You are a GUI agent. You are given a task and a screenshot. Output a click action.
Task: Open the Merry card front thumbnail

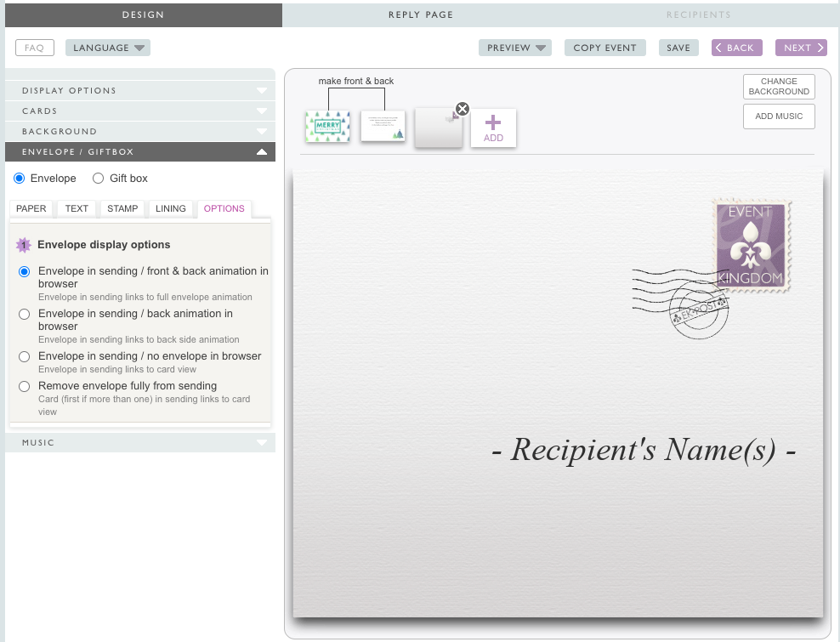point(327,127)
